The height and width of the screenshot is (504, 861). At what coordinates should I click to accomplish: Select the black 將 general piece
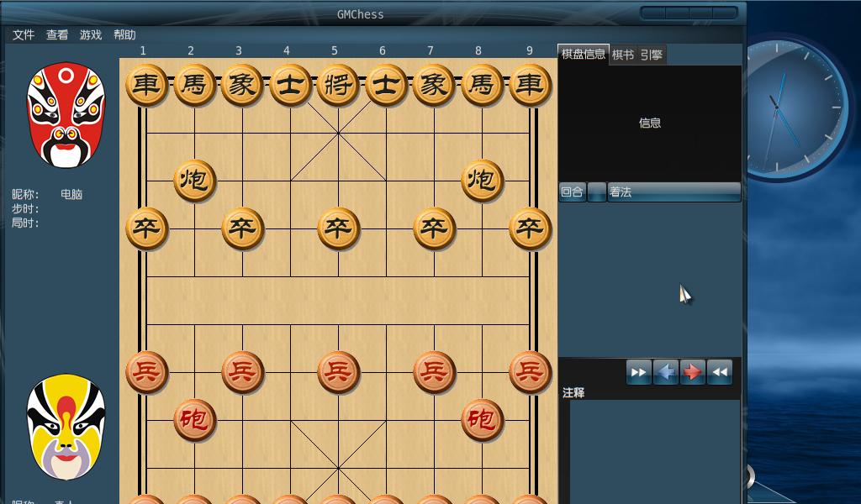click(x=338, y=85)
